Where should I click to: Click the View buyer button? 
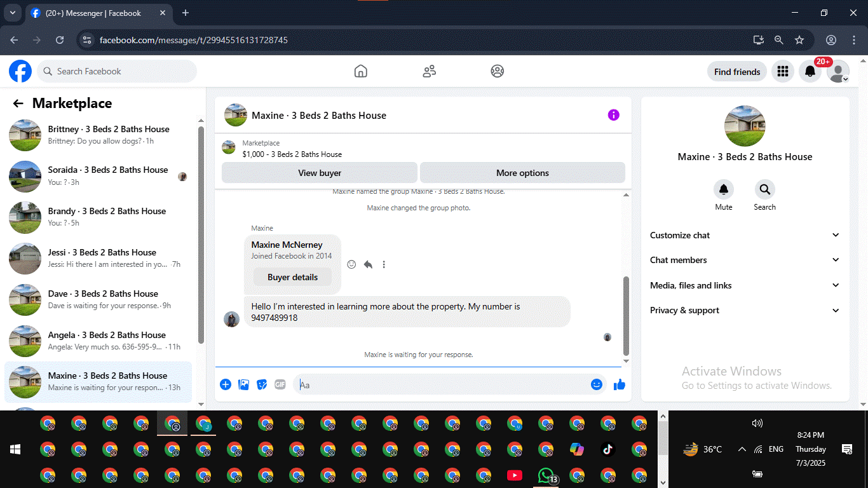[x=320, y=173]
